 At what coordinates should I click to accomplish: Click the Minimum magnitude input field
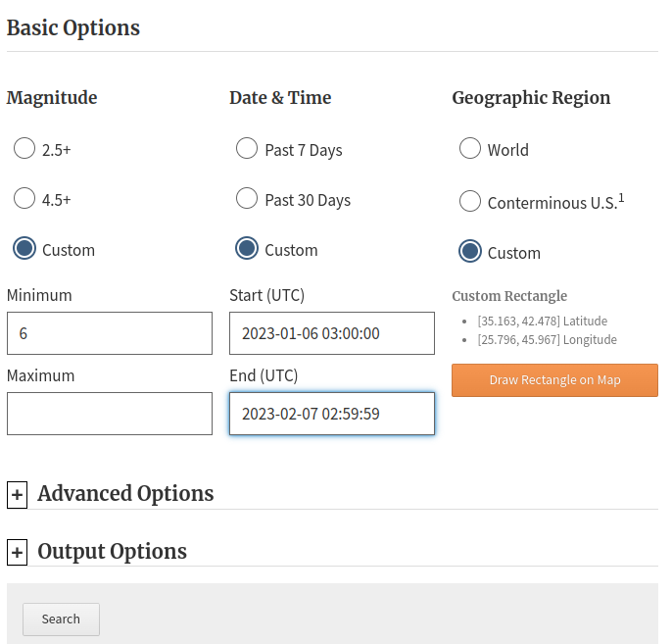pos(110,333)
